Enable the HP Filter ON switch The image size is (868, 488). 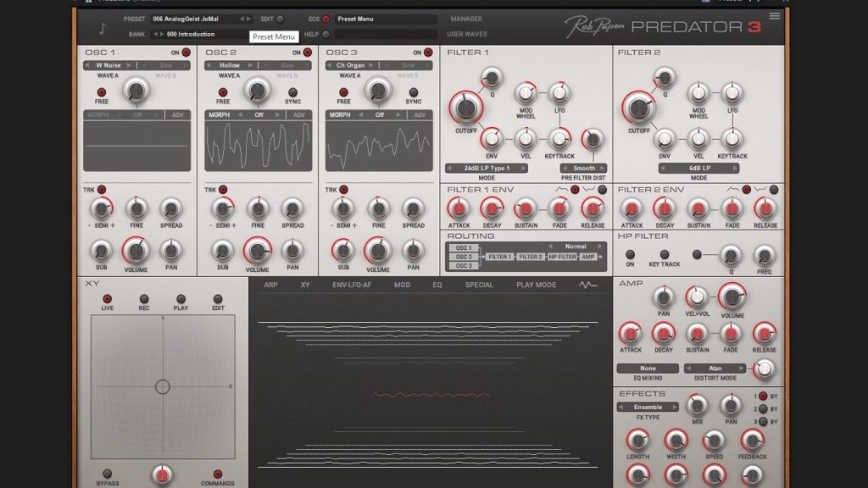click(x=630, y=254)
